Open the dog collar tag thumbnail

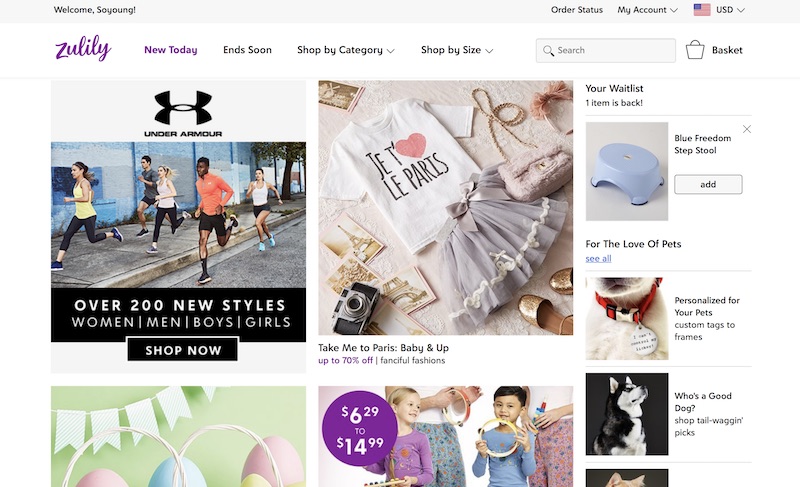(x=627, y=319)
